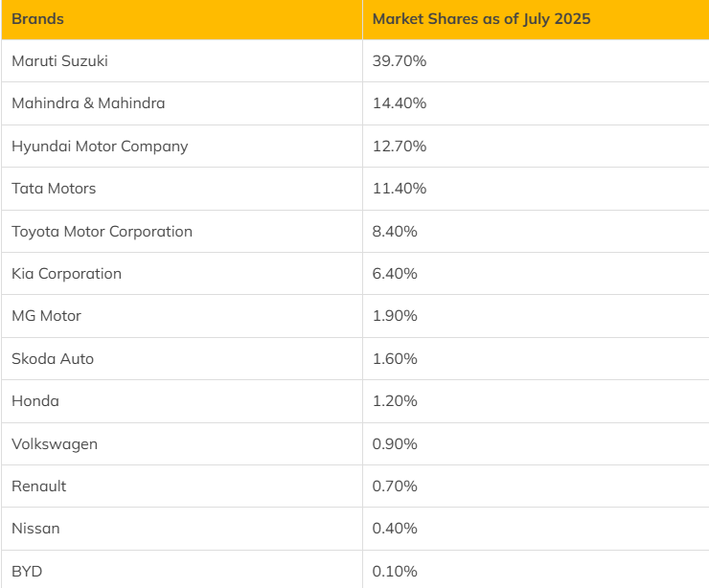709x588 pixels.
Task: Select the Renault brand cell
Action: coord(39,486)
